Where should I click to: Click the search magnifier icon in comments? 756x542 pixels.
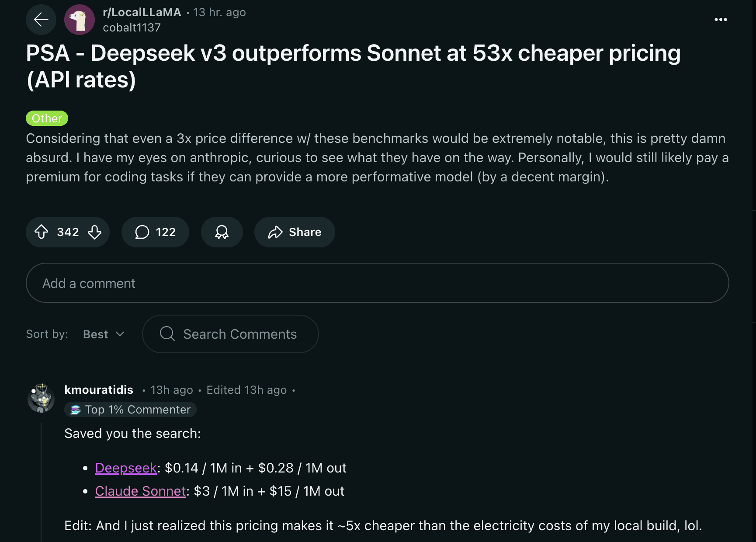pos(167,334)
